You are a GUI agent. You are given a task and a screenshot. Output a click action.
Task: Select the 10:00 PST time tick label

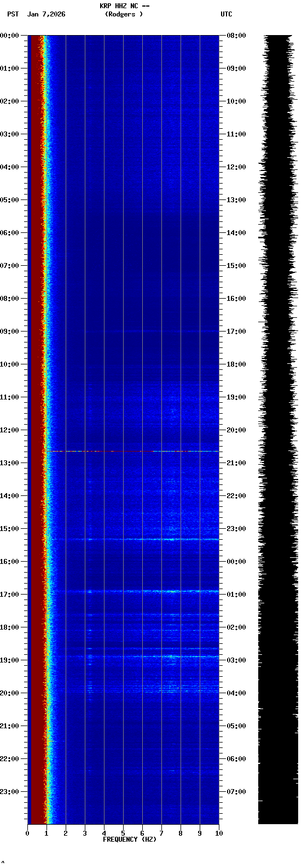(x=9, y=364)
